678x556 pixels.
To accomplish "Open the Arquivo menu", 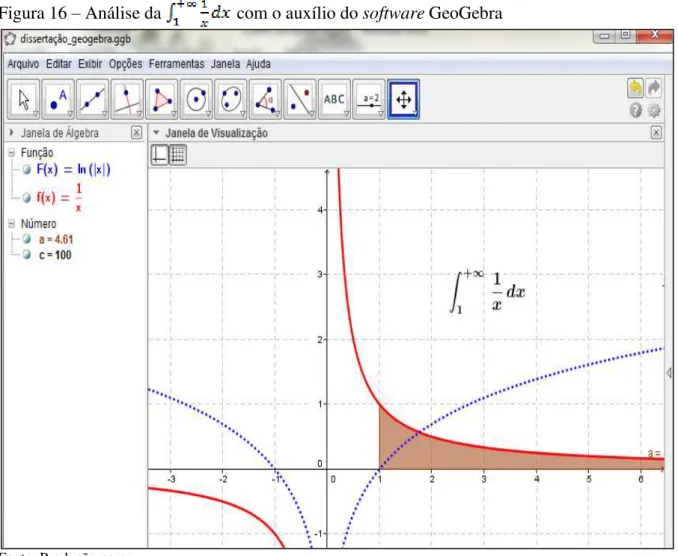I will point(23,64).
